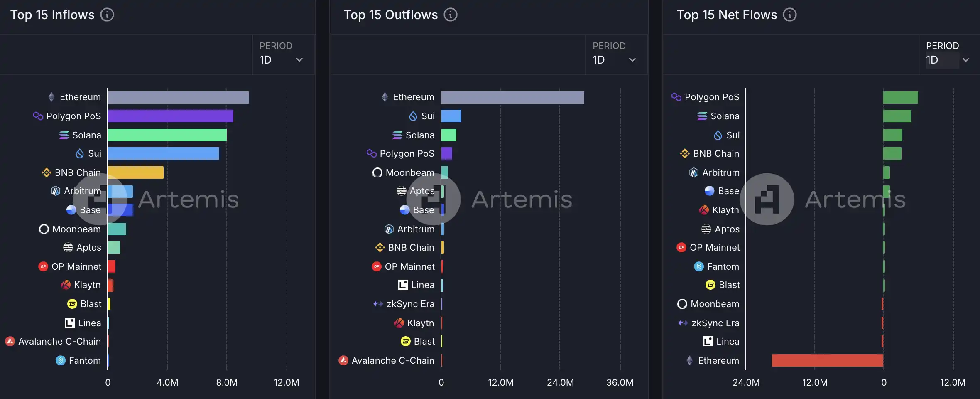Click the BNB Chain icon in Outflows
The width and height of the screenshot is (980, 399).
pos(380,247)
